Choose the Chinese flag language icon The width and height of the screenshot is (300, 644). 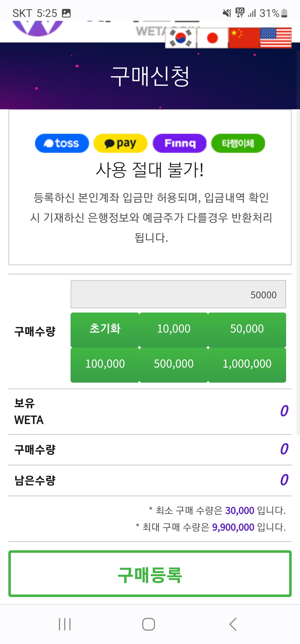point(244,38)
